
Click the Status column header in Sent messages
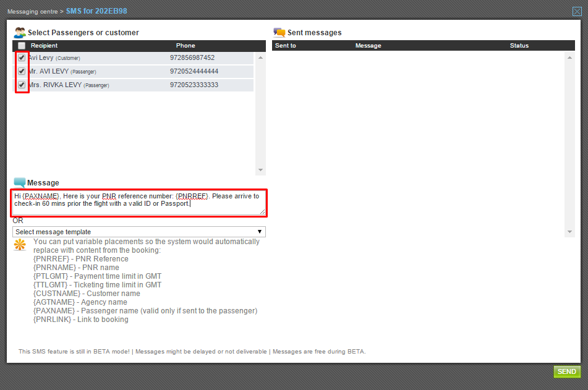click(x=519, y=46)
